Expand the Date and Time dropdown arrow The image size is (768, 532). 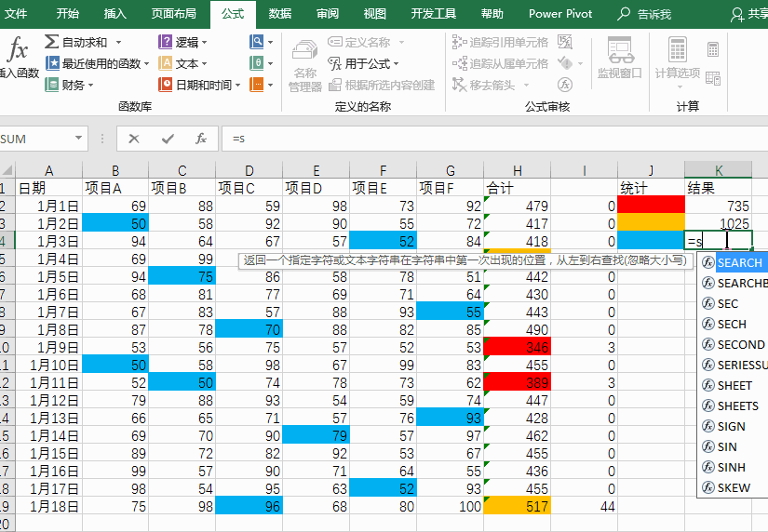(x=238, y=86)
